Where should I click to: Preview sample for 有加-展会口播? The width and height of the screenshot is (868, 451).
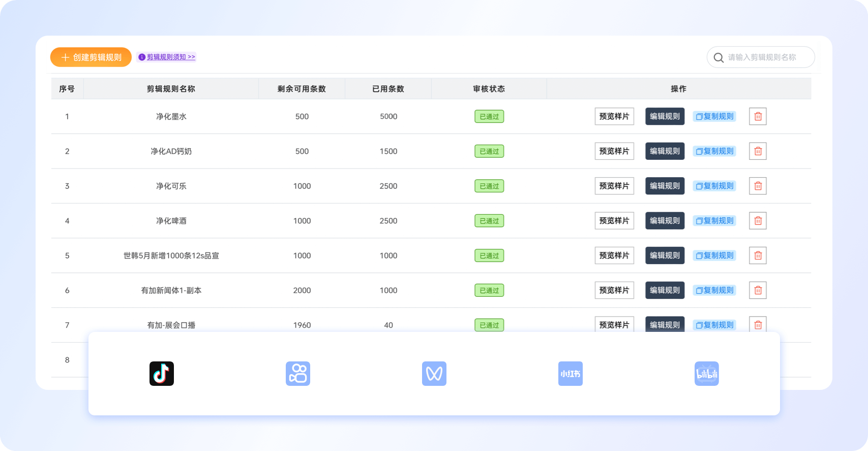click(614, 325)
